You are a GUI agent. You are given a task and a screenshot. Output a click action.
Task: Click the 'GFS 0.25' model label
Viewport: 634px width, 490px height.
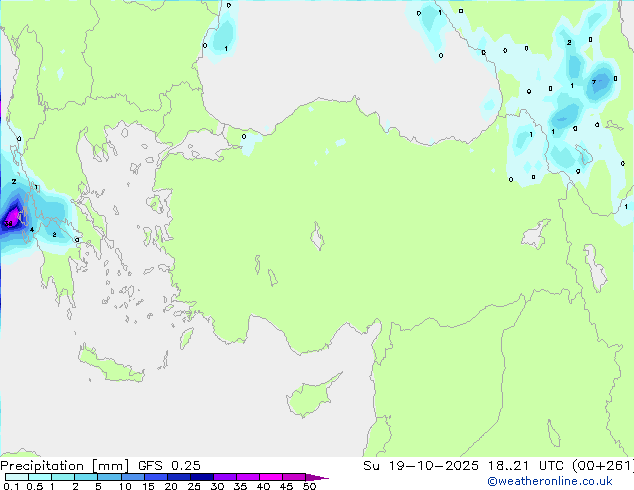[169, 466]
